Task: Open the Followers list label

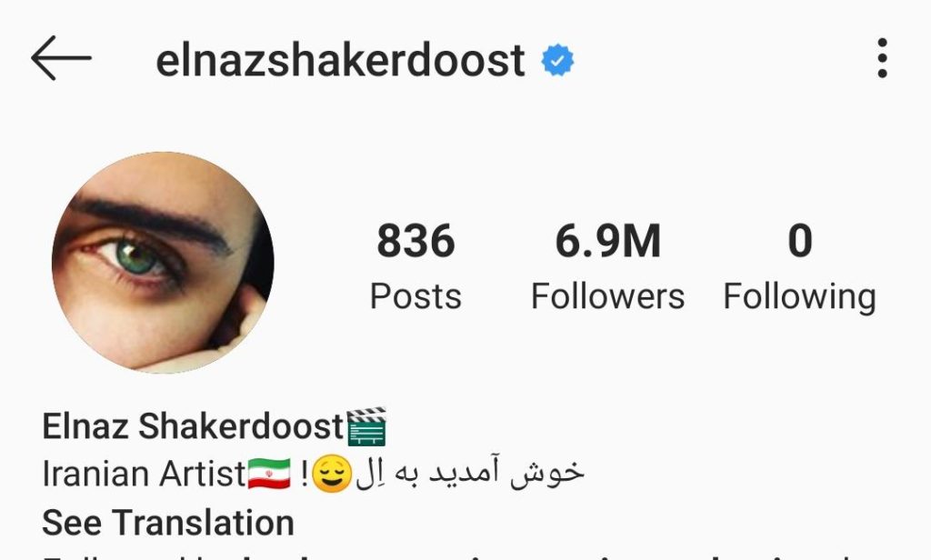Action: [608, 295]
